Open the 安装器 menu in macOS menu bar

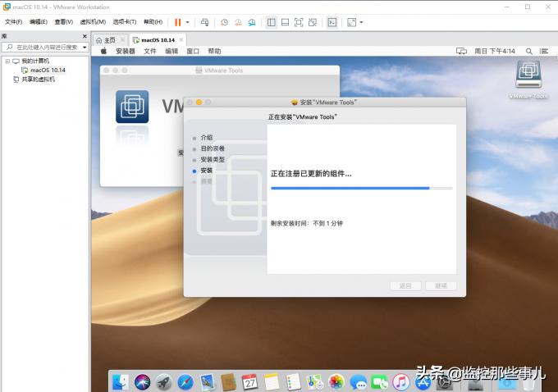click(126, 51)
